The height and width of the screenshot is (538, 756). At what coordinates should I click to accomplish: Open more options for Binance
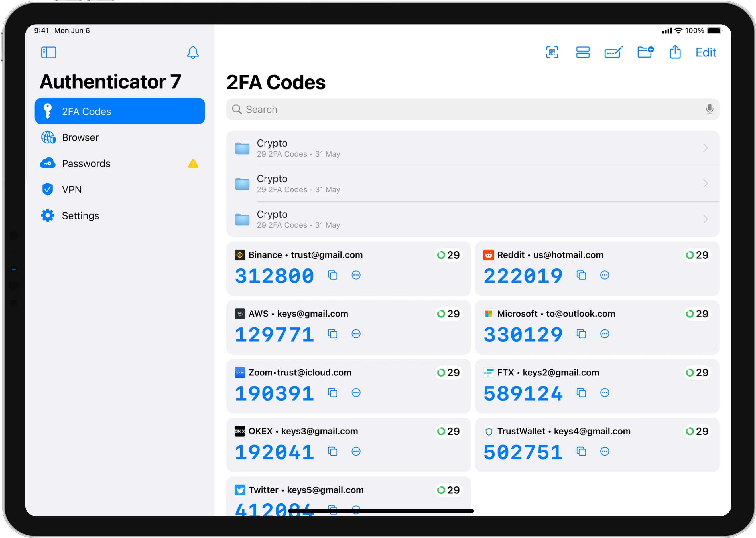pos(356,275)
